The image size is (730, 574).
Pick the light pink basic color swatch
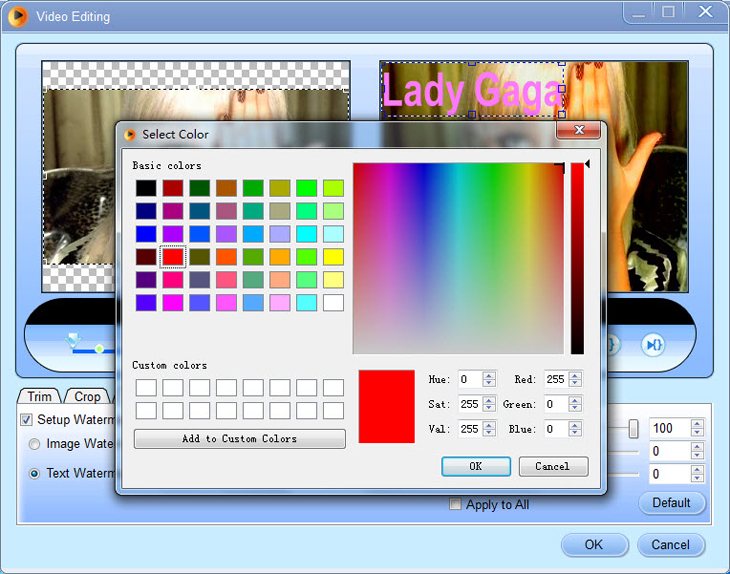tap(280, 303)
